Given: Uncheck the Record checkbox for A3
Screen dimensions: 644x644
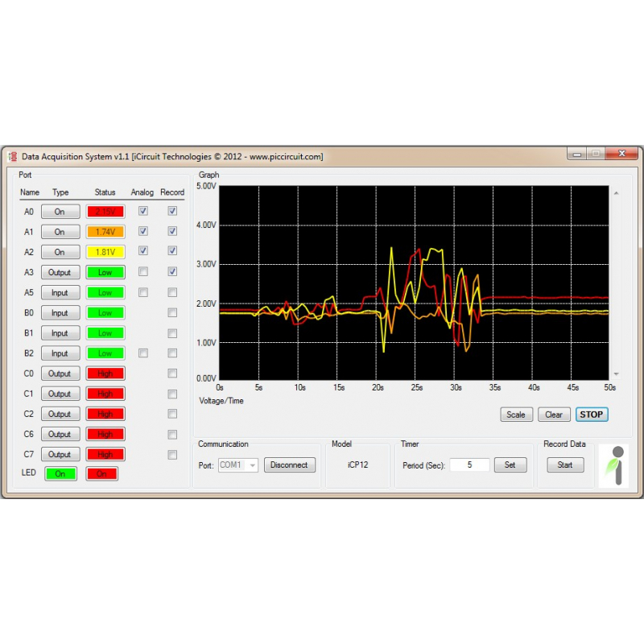Looking at the screenshot, I should [x=172, y=271].
